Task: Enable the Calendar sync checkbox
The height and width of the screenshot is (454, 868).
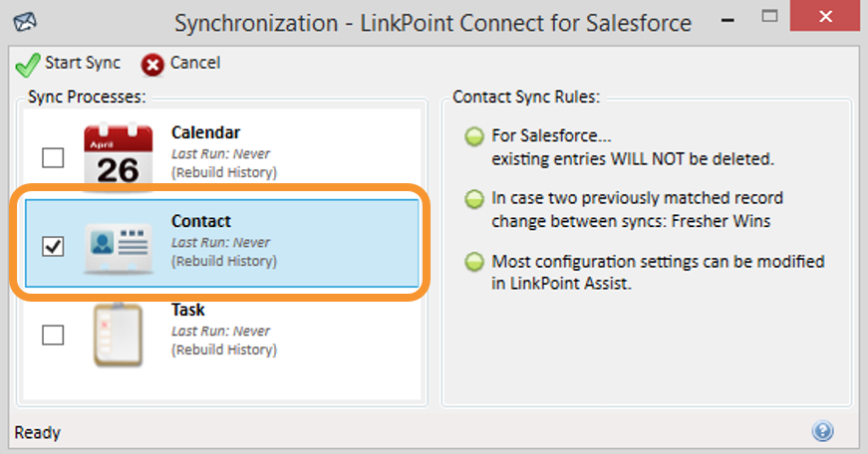Action: click(53, 158)
